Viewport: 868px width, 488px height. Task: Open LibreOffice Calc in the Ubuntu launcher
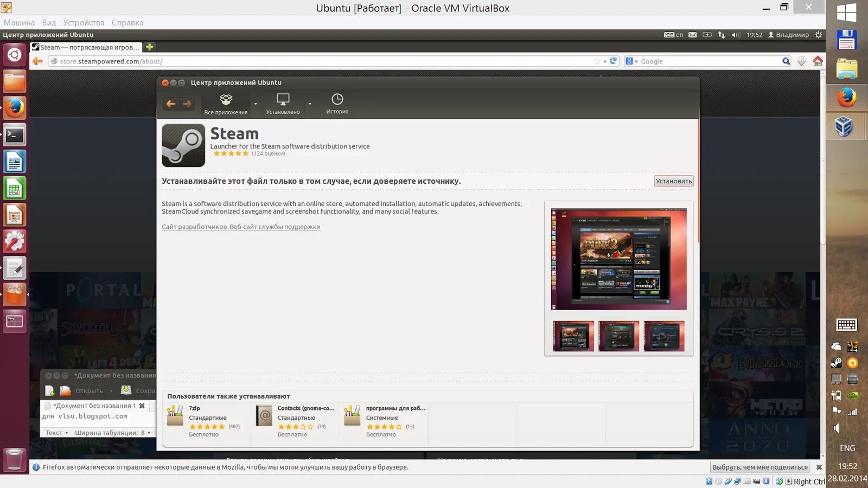15,189
